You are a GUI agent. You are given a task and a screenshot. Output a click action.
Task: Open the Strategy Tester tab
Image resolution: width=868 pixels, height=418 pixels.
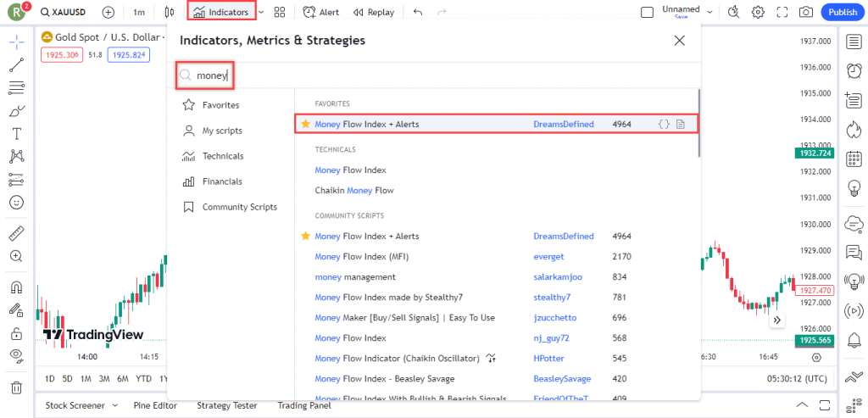[227, 405]
